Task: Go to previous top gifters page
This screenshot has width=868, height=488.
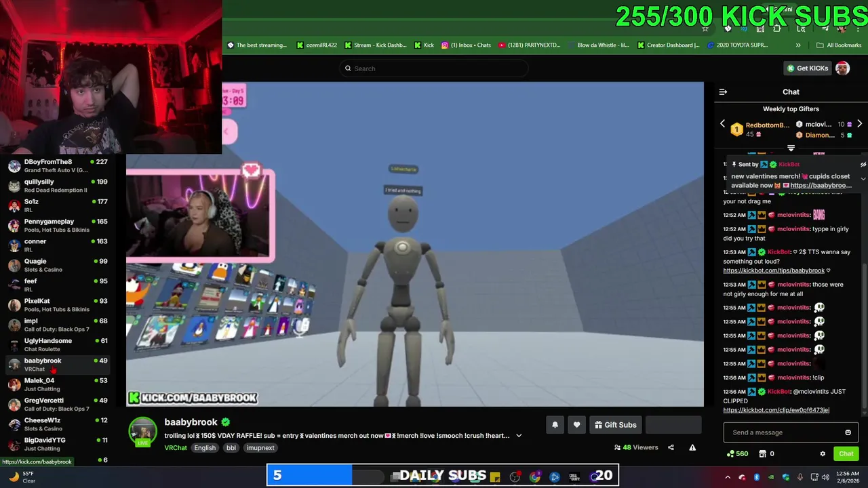Action: coord(722,124)
